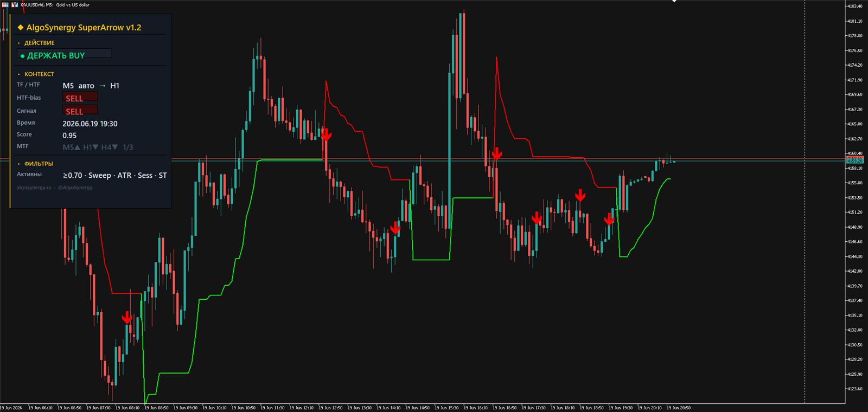Open the algosynergy.ru link
This screenshot has height=412, width=868.
[x=34, y=188]
